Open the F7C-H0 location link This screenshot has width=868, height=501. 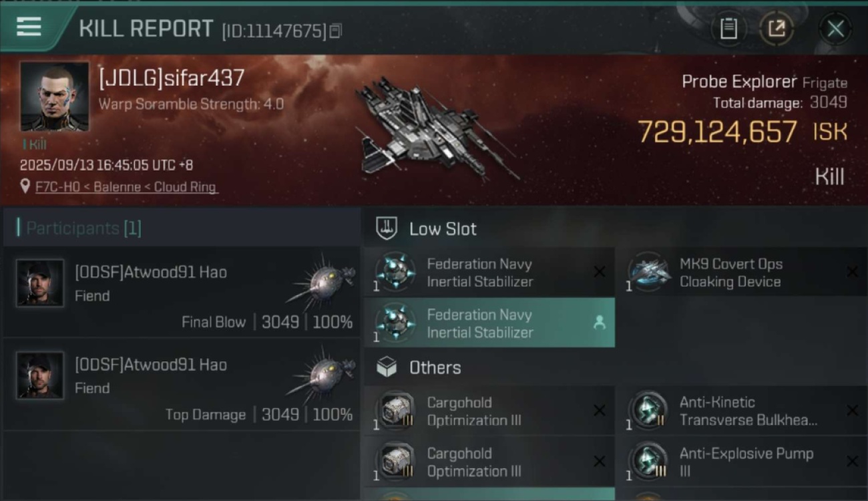pos(126,187)
